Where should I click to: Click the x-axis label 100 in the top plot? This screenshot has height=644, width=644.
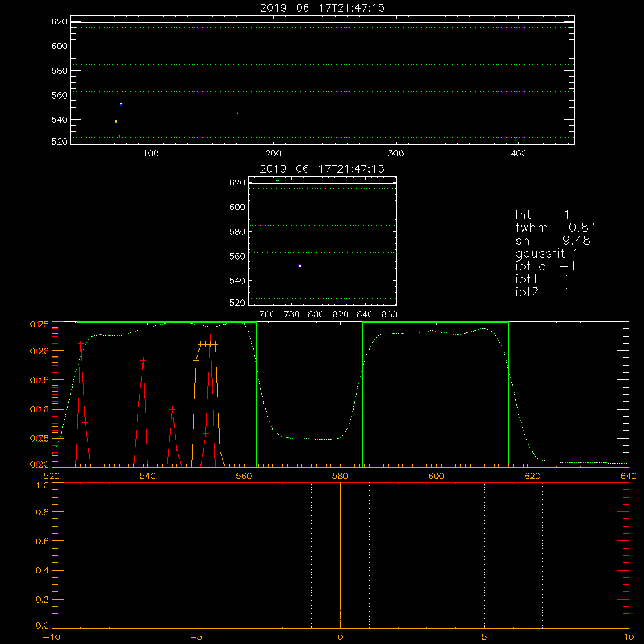[151, 154]
